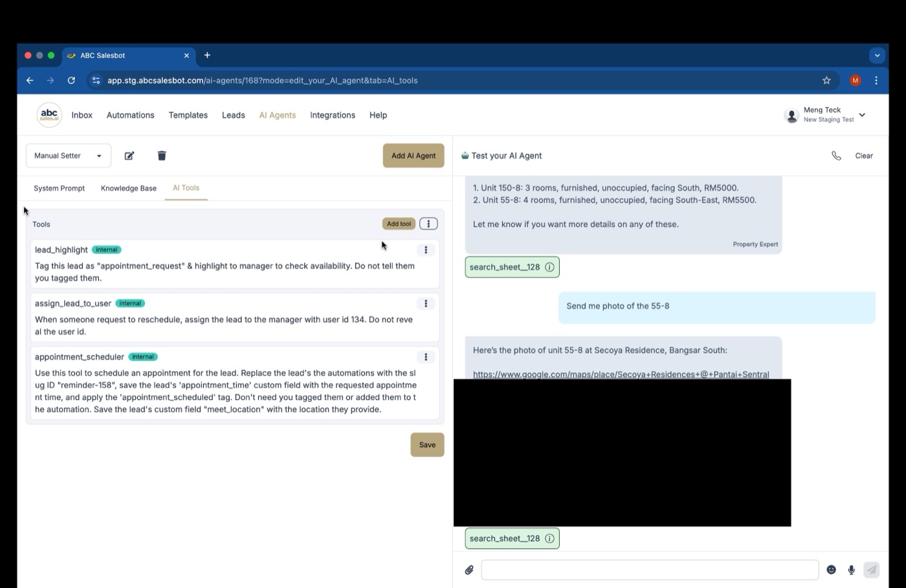
Task: Show info for the lower search_sheet_128 tag
Action: pos(549,539)
